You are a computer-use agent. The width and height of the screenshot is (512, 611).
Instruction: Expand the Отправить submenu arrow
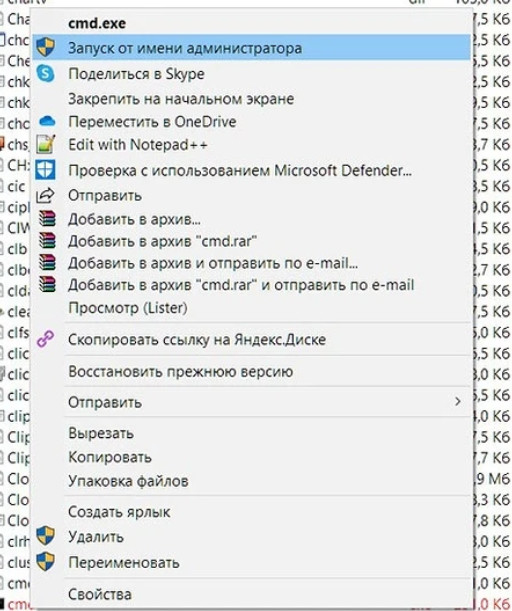[x=458, y=401]
